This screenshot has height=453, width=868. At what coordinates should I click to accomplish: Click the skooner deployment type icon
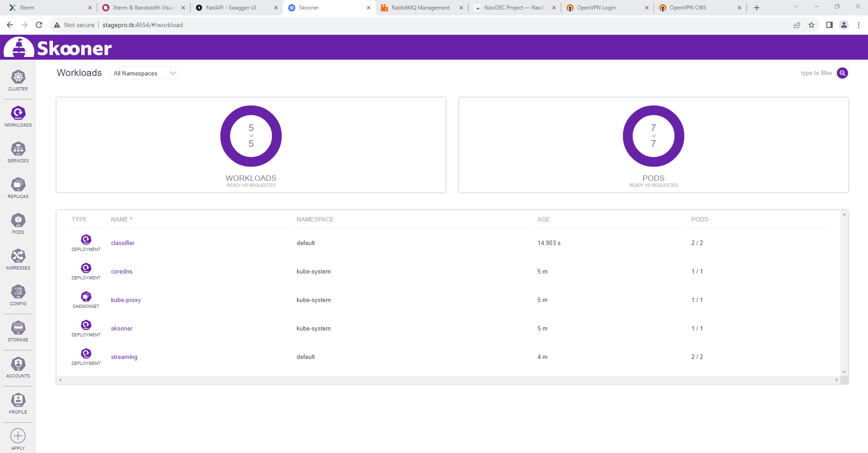[x=86, y=325]
